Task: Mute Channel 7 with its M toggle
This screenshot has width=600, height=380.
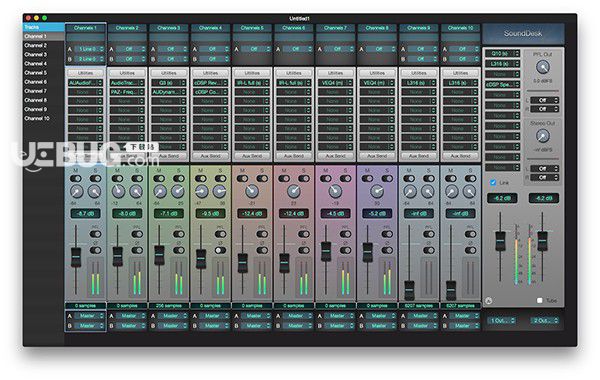Action: (326, 178)
